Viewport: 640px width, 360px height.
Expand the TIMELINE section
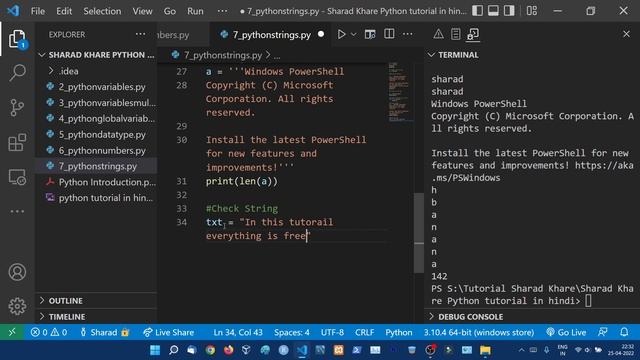pyautogui.click(x=96, y=316)
